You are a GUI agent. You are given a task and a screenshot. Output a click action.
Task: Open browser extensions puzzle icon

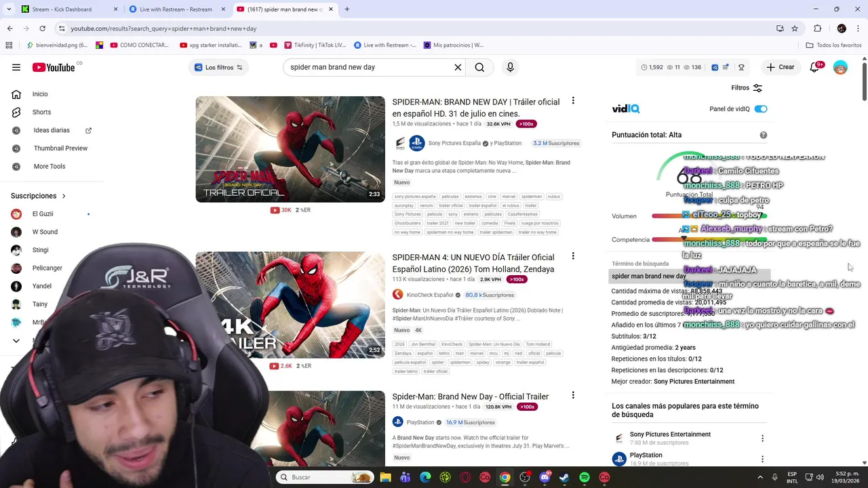click(x=817, y=28)
